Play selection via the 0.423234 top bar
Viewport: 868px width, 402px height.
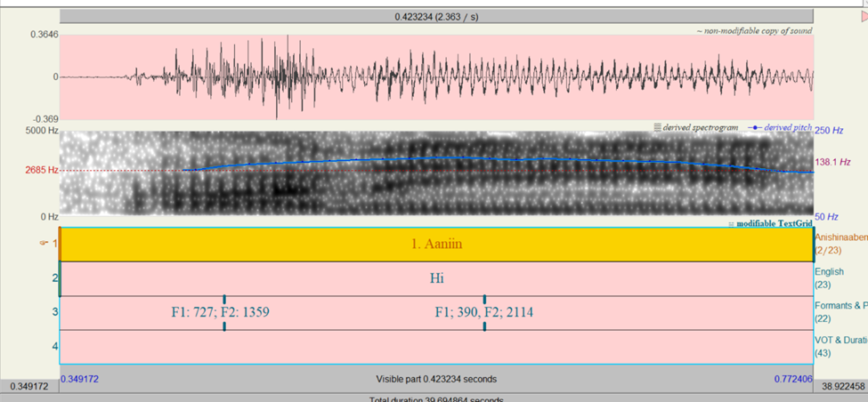tap(437, 17)
